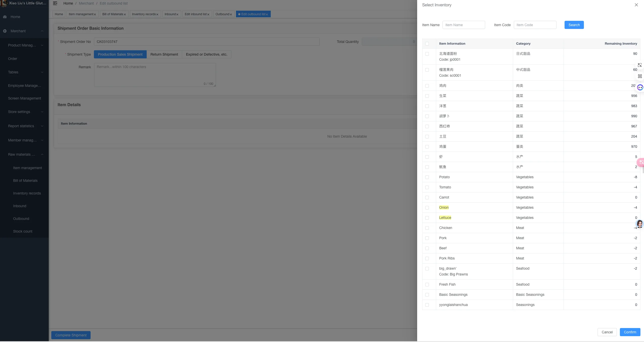Confirm the inventory selection
644x342 pixels.
[630, 332]
